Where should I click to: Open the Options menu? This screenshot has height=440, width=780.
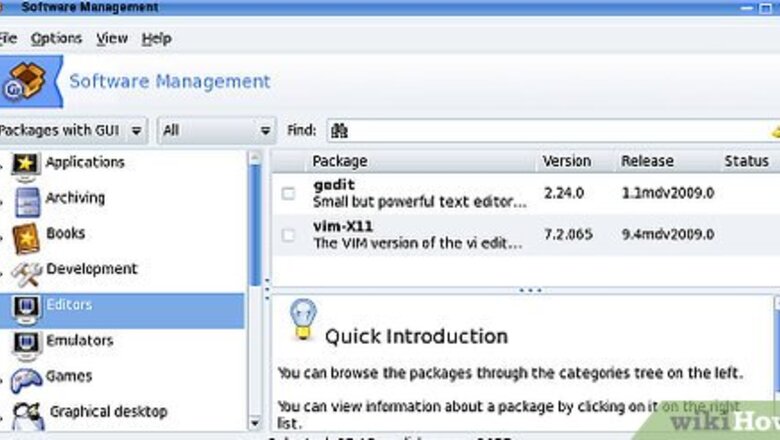click(56, 38)
